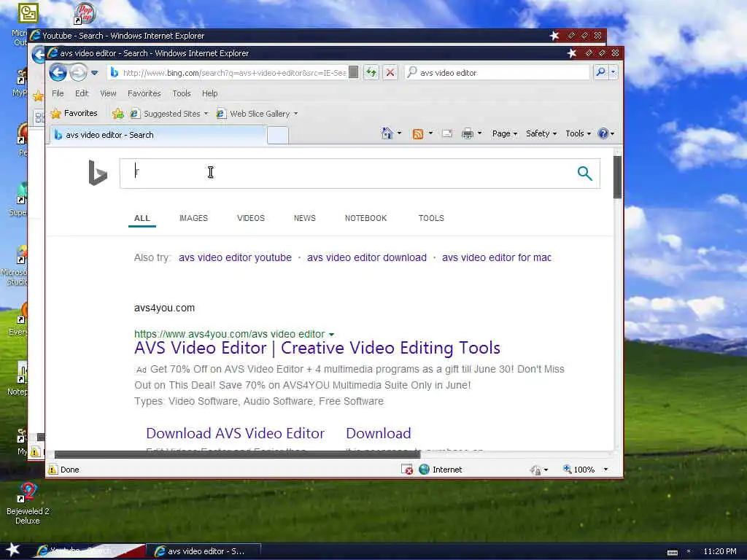The width and height of the screenshot is (747, 560).
Task: Click 'avs video editor for mac' suggestion
Action: (496, 257)
